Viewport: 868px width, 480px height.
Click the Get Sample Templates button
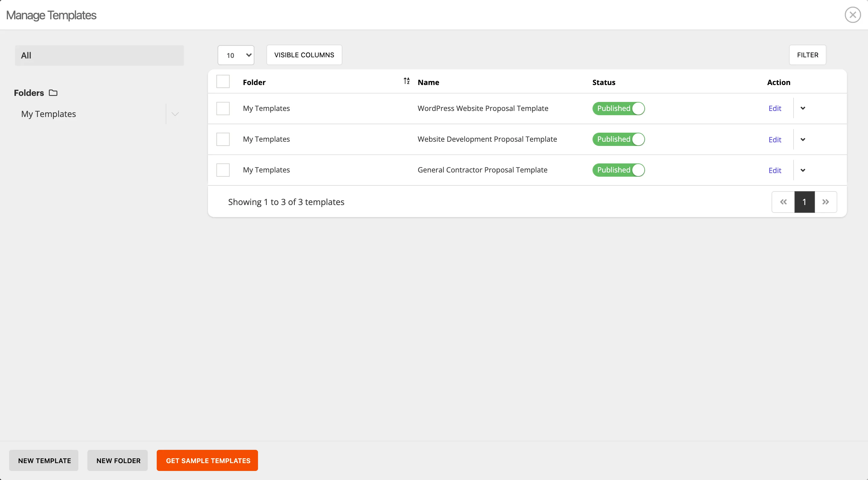pos(207,460)
